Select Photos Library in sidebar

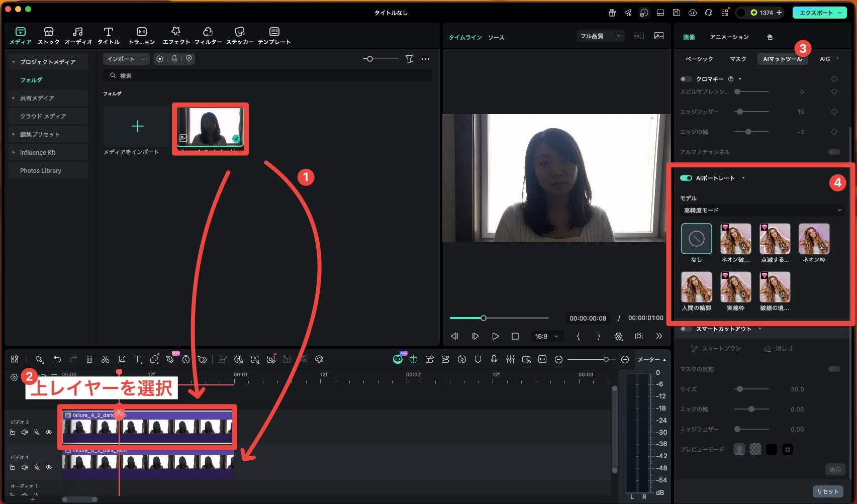48,170
